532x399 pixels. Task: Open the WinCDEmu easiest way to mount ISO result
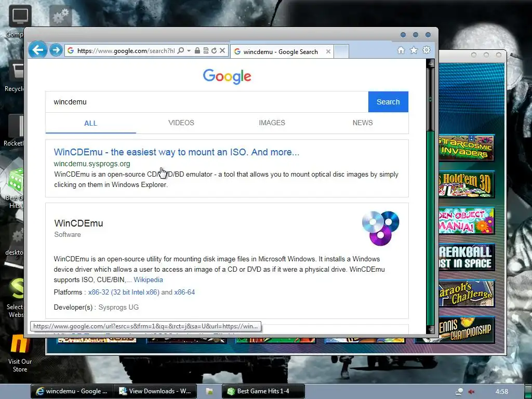(x=177, y=152)
